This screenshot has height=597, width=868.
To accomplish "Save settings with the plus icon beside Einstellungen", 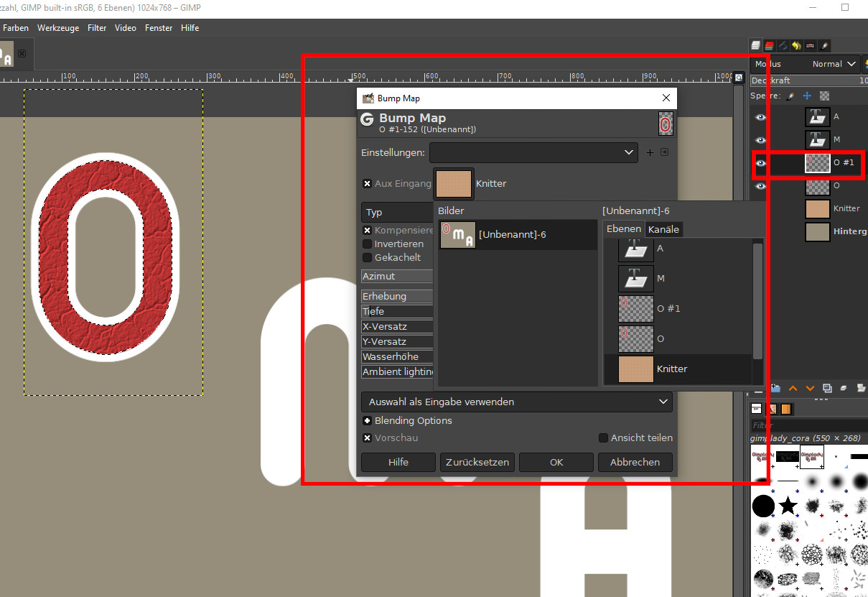I will tap(650, 152).
